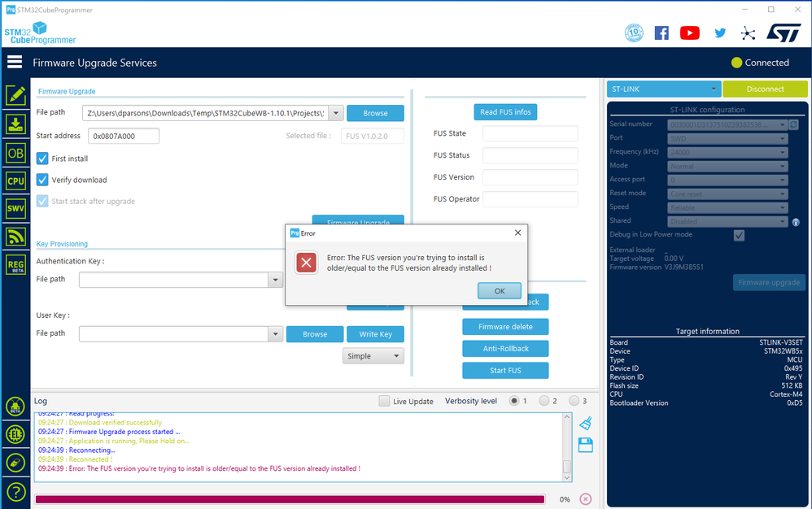
Task: Open the CPU panel
Action: point(15,181)
